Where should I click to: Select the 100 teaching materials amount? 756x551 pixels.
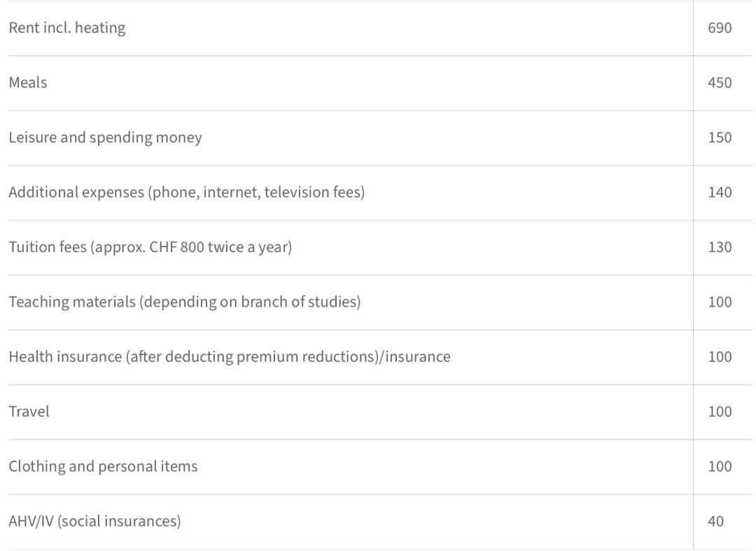tap(720, 302)
